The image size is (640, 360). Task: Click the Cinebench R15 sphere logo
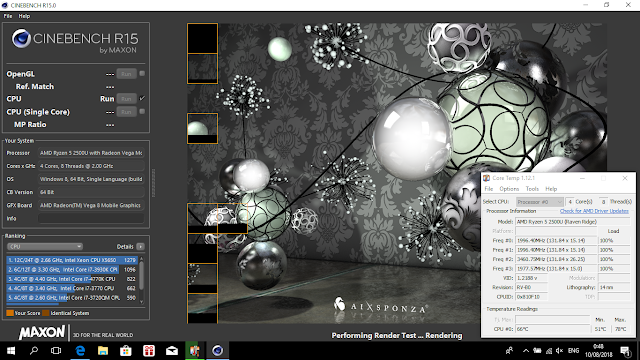pyautogui.click(x=21, y=39)
